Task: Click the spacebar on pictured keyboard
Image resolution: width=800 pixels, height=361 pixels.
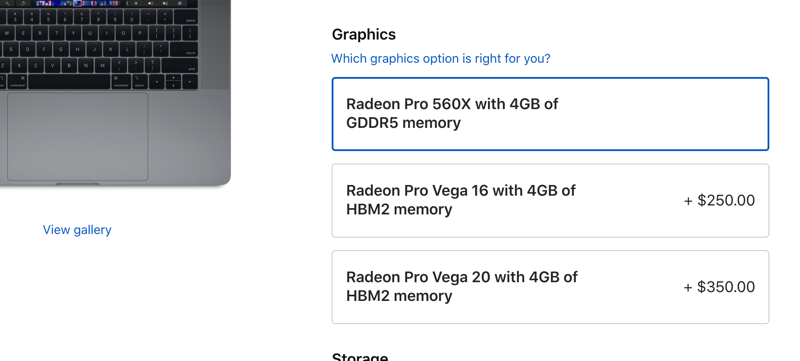Action: tap(69, 82)
